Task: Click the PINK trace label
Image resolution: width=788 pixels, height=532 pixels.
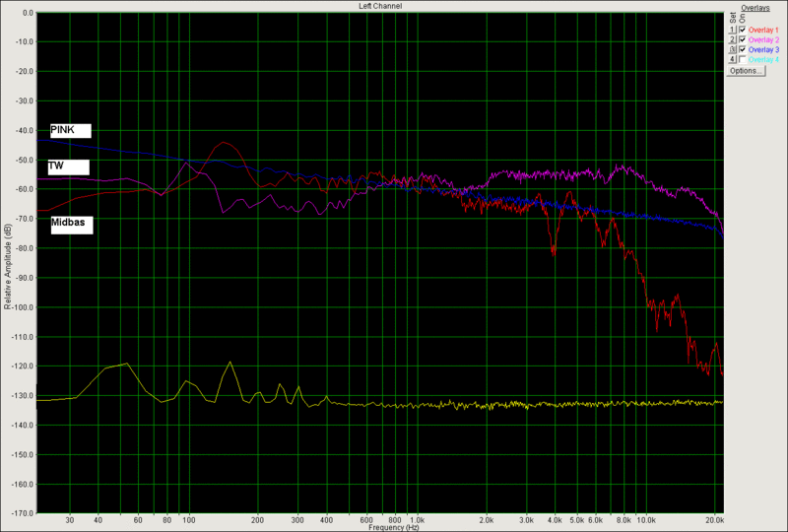Action: click(70, 130)
